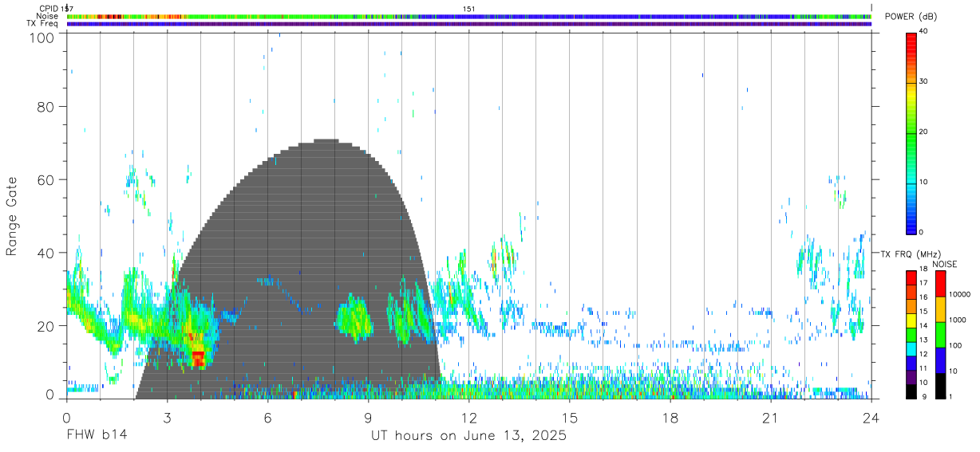The width and height of the screenshot is (980, 452).
Task: Click the 18 label on TX frequency scale
Action: (x=923, y=270)
